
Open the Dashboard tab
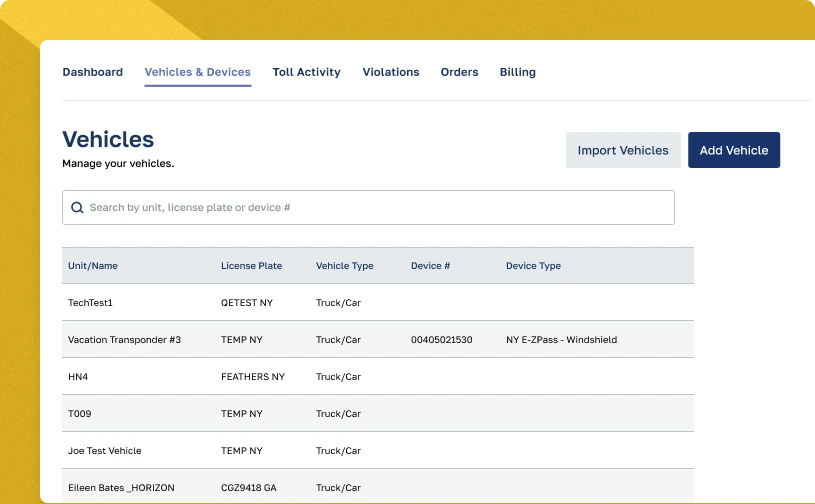[92, 72]
